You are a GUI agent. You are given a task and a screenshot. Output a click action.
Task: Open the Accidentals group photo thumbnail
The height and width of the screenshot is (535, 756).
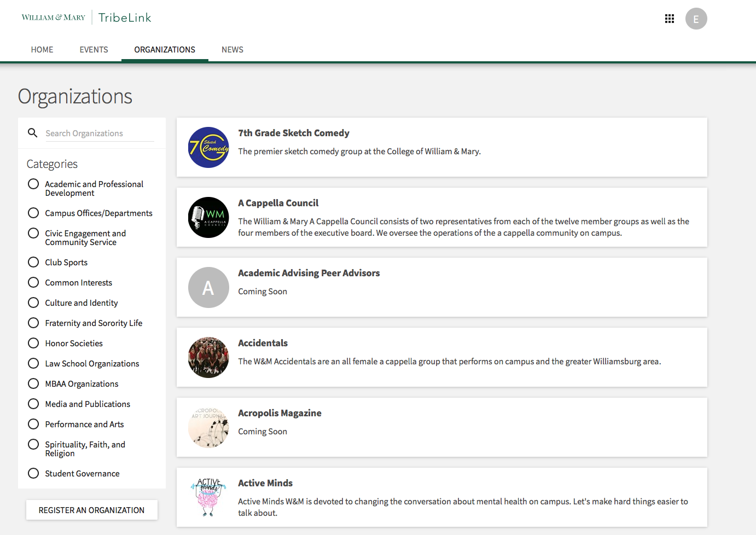pos(208,357)
